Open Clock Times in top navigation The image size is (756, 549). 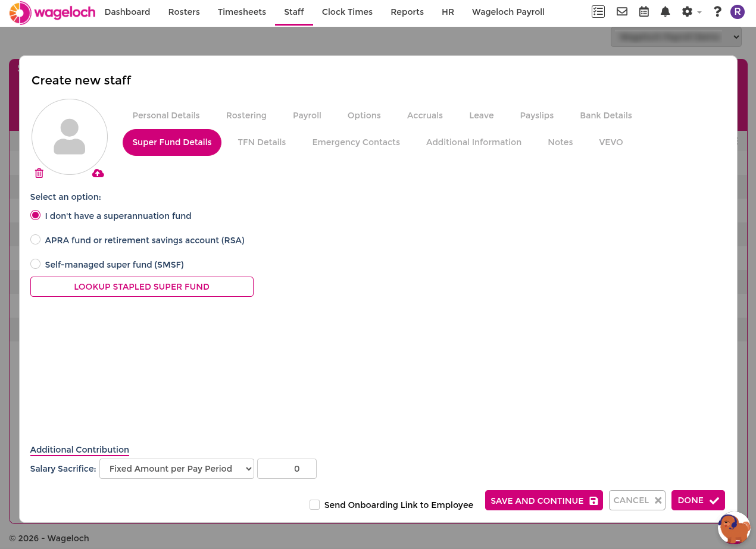(347, 12)
